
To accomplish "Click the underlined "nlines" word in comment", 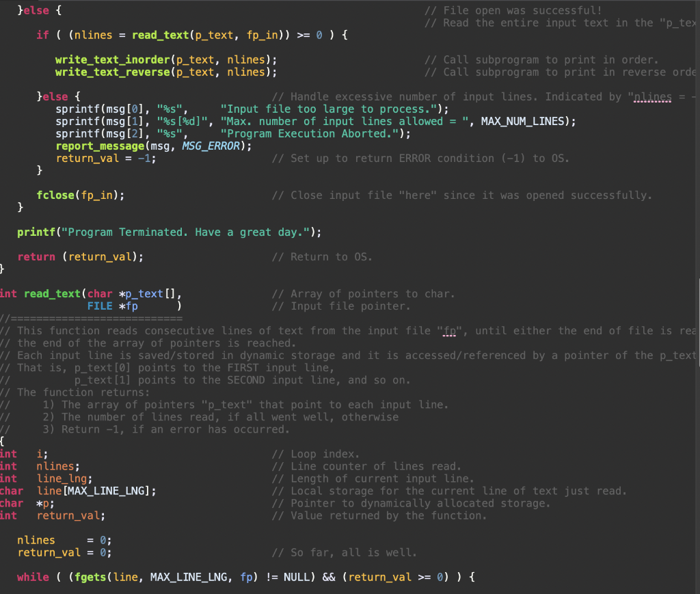I will [653, 97].
